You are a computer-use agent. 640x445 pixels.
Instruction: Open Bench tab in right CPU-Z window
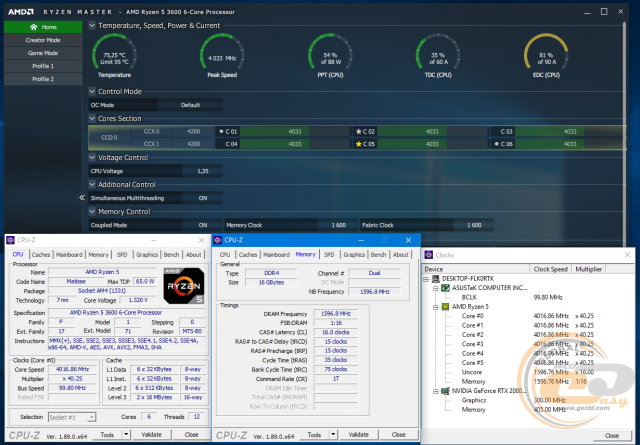(378, 254)
